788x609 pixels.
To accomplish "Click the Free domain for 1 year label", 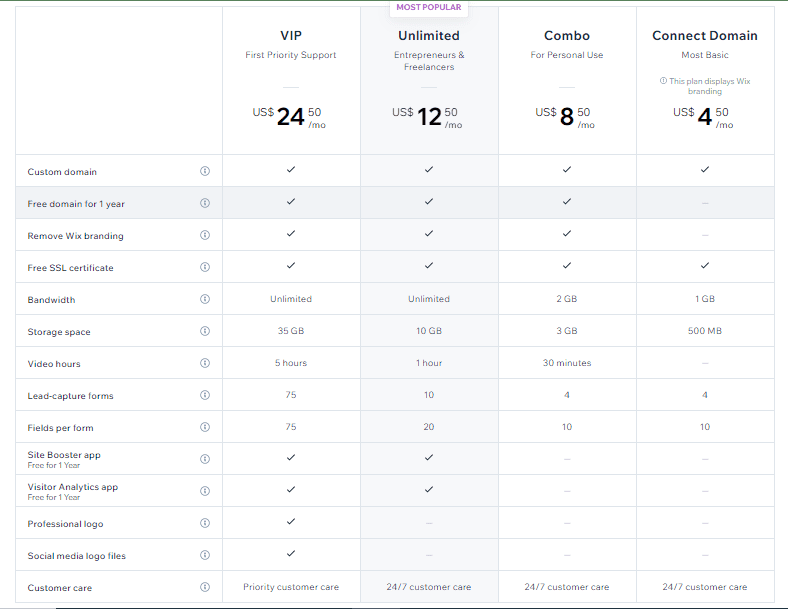I will coord(76,204).
